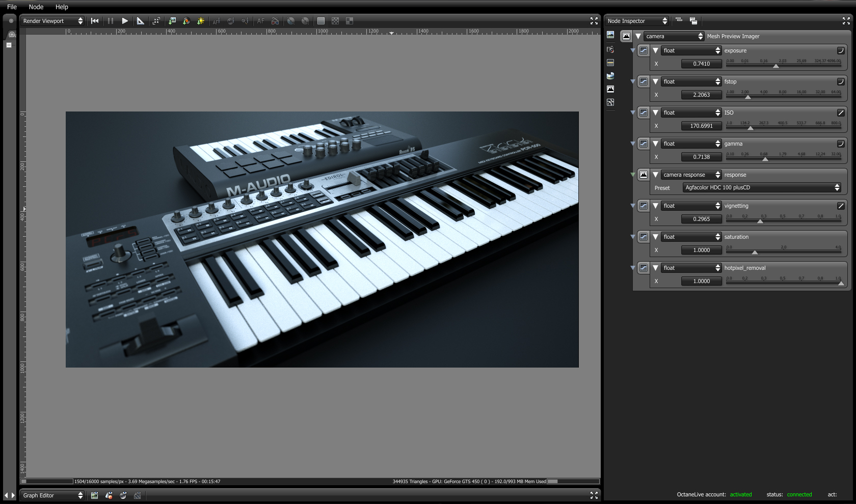Toggle the curve-scale button for exposure
This screenshot has height=504, width=856.
click(x=841, y=50)
